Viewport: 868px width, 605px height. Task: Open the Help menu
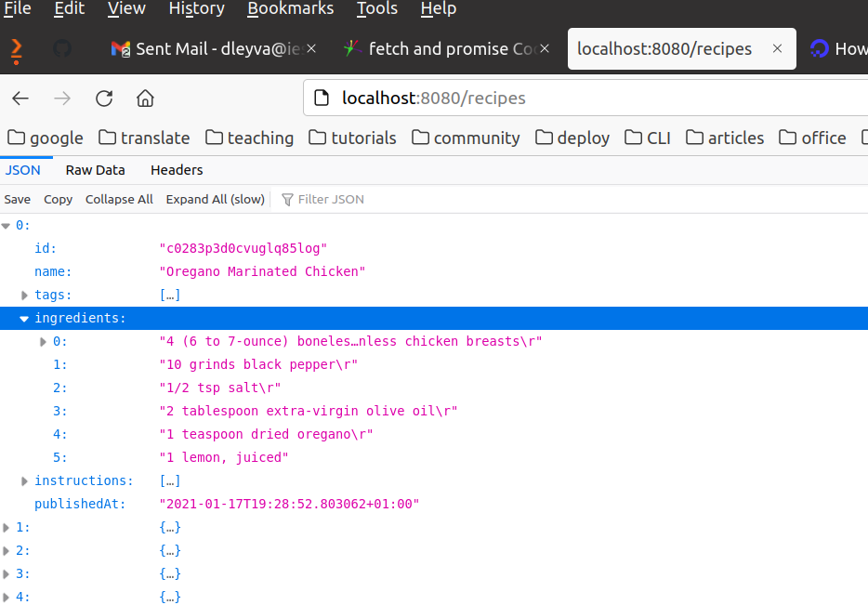click(439, 8)
